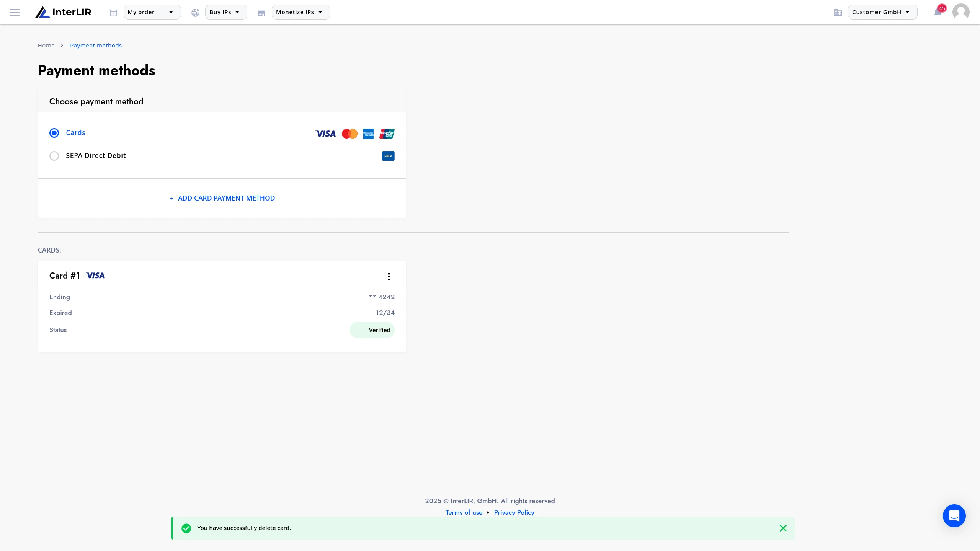Select SEPA Direct Debit radio button

click(x=54, y=156)
